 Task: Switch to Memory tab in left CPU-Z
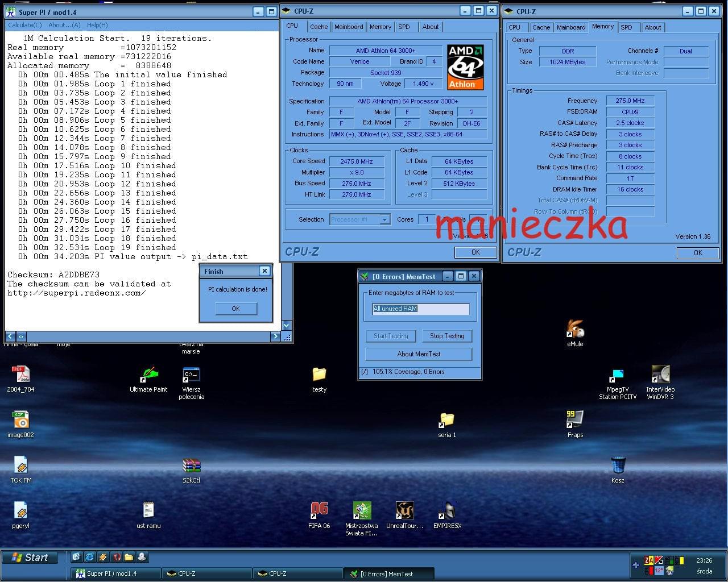point(380,27)
